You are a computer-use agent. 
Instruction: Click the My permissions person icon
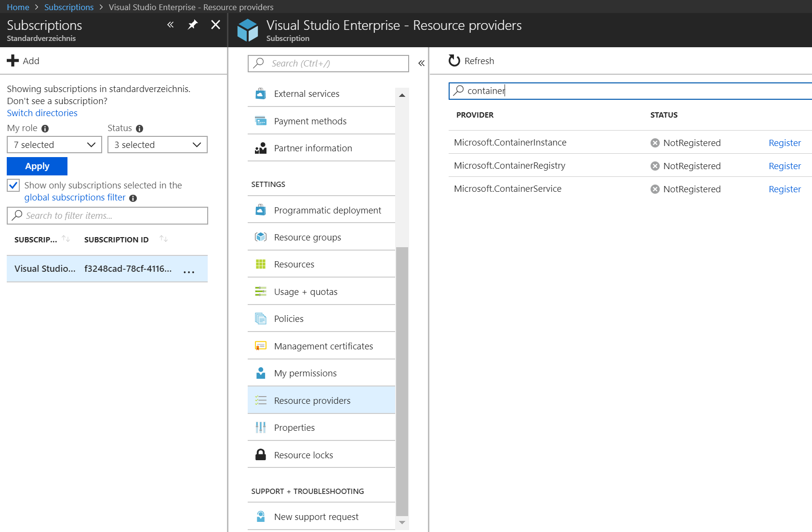[261, 373]
